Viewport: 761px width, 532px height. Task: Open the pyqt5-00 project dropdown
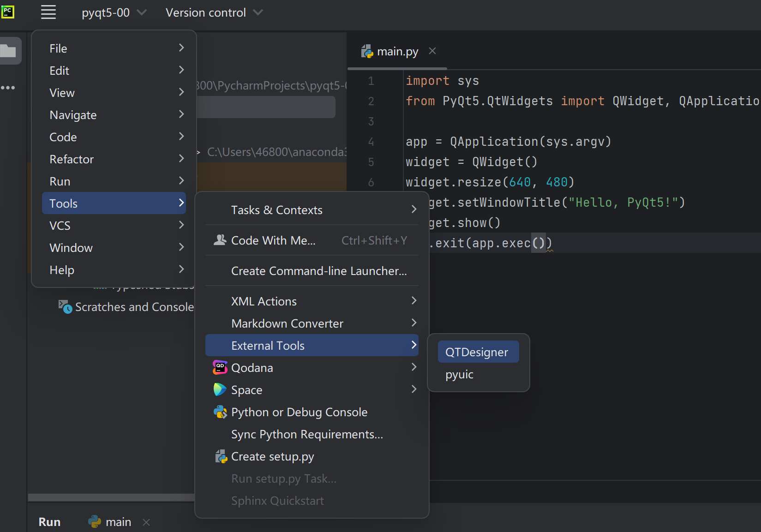[x=114, y=12]
